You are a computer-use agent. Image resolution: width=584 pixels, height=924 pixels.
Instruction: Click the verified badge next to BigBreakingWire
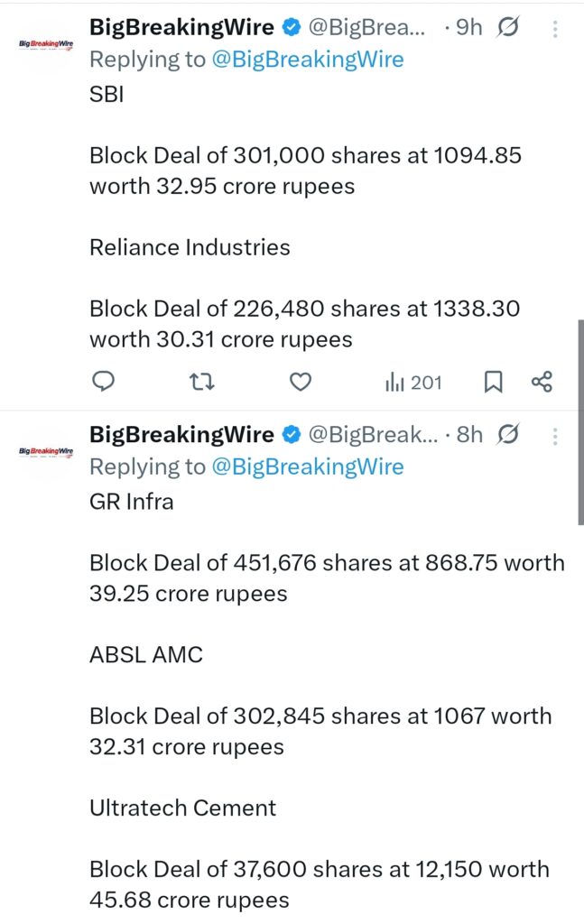[x=290, y=27]
